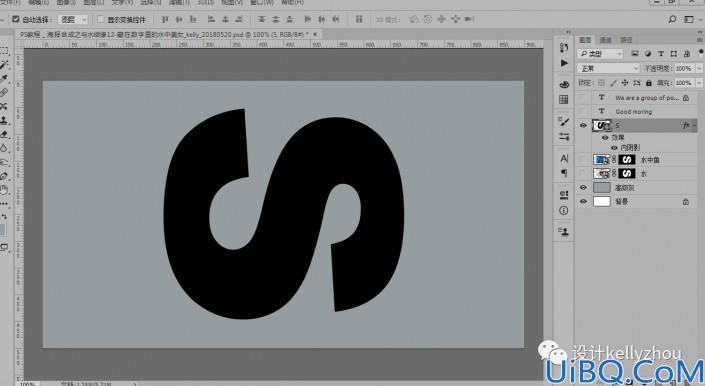Open the Actions play icon in dock
Image resolution: width=705 pixels, height=386 pixels.
(x=564, y=63)
